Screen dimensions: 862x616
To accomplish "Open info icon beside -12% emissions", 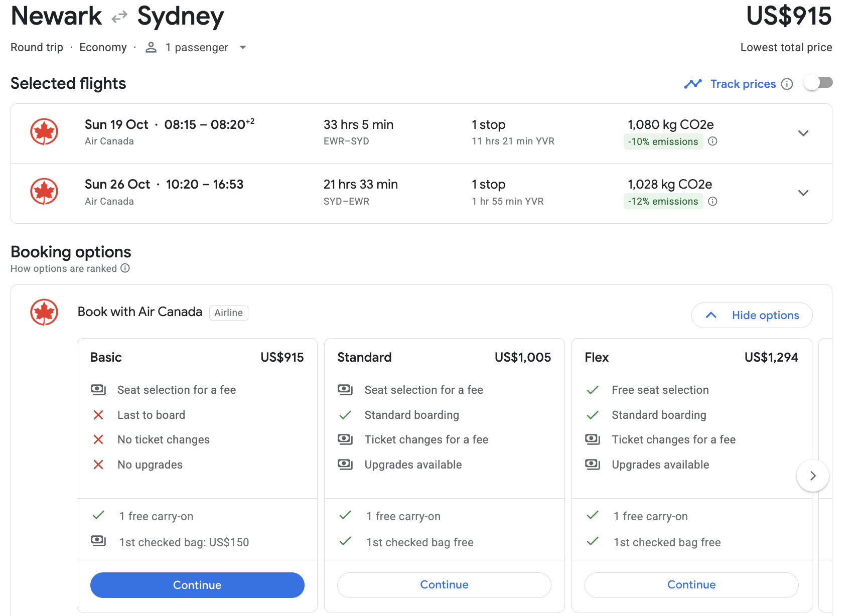I will click(x=712, y=201).
